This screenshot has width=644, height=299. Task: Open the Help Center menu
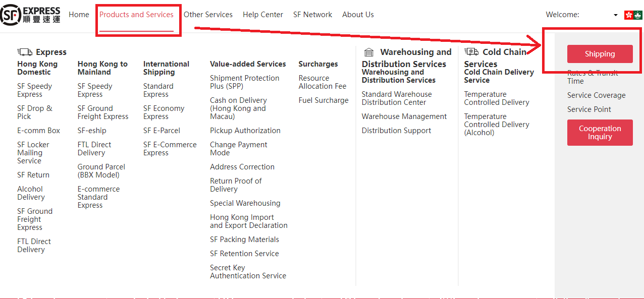(x=263, y=15)
